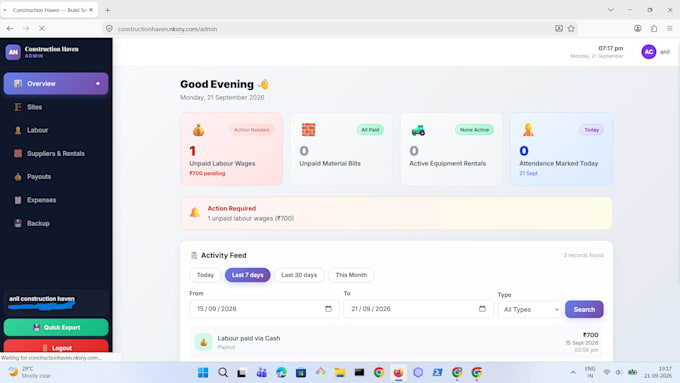Select the Today filter chip
Screen dimensions: 680x383
click(205, 275)
